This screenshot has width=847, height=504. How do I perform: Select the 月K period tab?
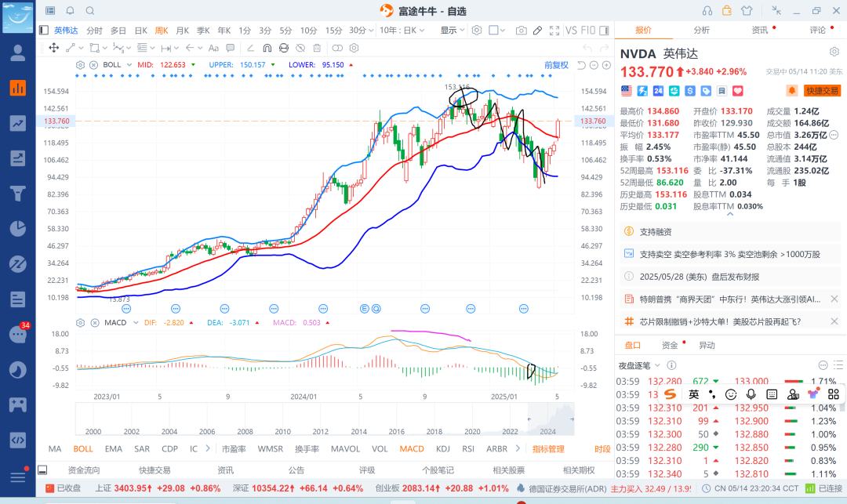[182, 31]
